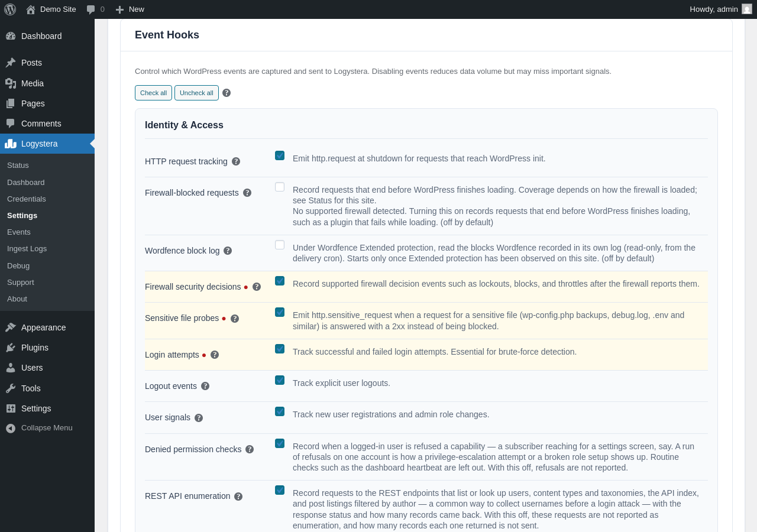Uncheck Logout events checkbox
This screenshot has height=532, width=757.
[280, 380]
